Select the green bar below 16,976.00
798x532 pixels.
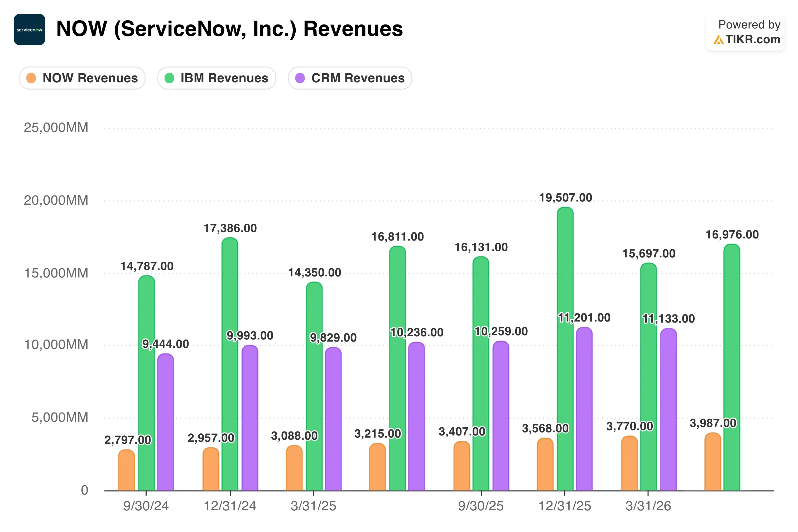[x=732, y=367]
